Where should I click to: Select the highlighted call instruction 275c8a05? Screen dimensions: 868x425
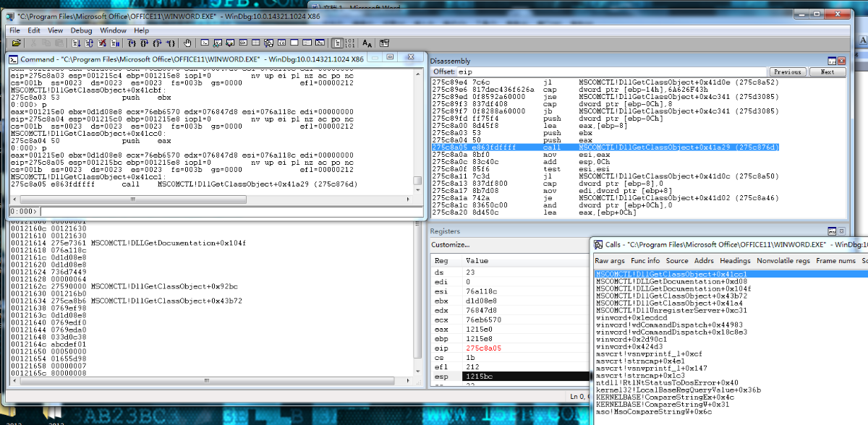coord(605,147)
